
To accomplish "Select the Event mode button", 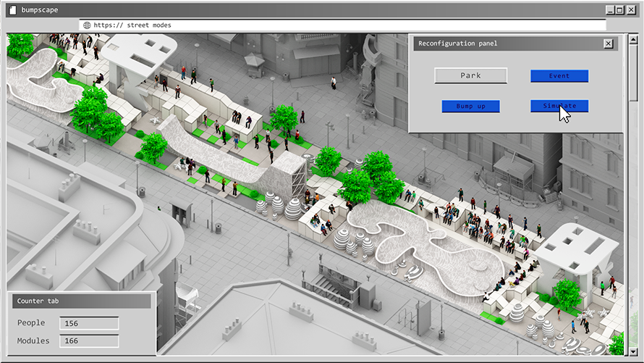I will (x=559, y=75).
